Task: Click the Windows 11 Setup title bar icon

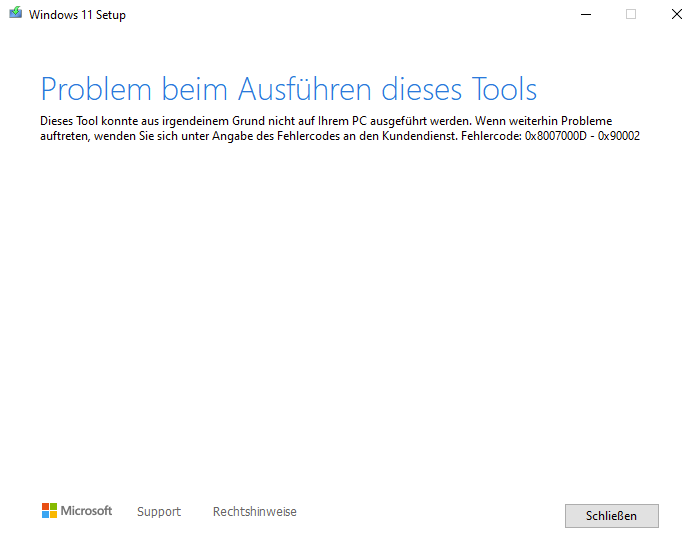Action: pyautogui.click(x=16, y=12)
